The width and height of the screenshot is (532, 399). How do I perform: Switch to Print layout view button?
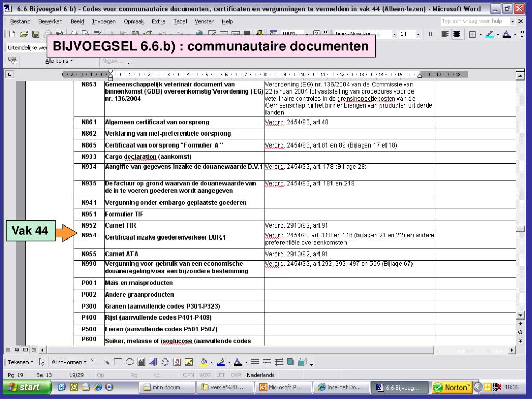point(25,350)
